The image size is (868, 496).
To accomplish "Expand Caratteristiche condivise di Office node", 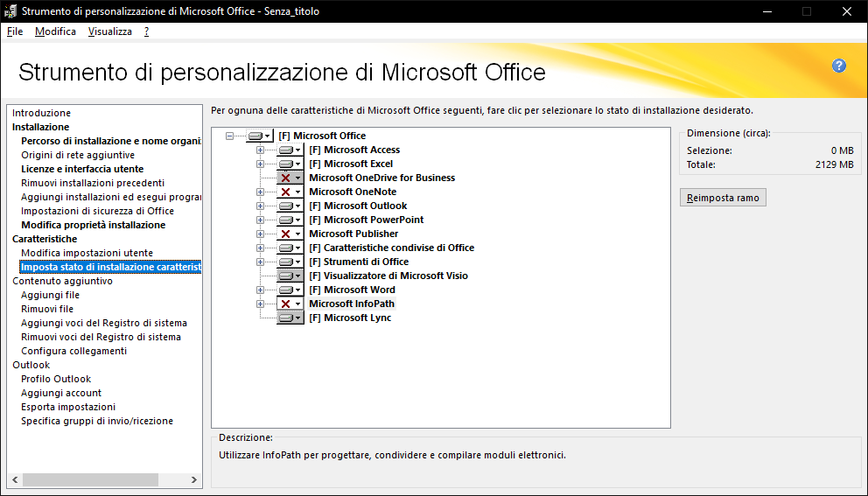I will (260, 248).
